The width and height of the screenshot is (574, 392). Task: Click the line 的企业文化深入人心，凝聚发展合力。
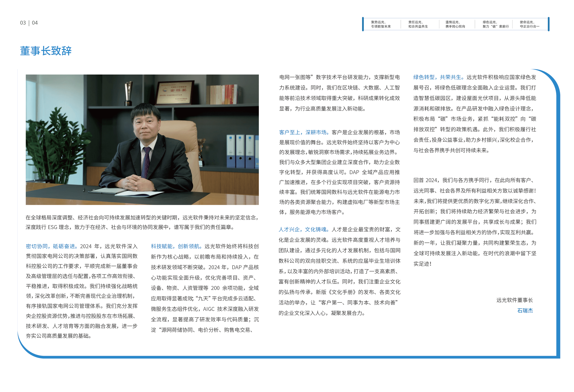322,313
